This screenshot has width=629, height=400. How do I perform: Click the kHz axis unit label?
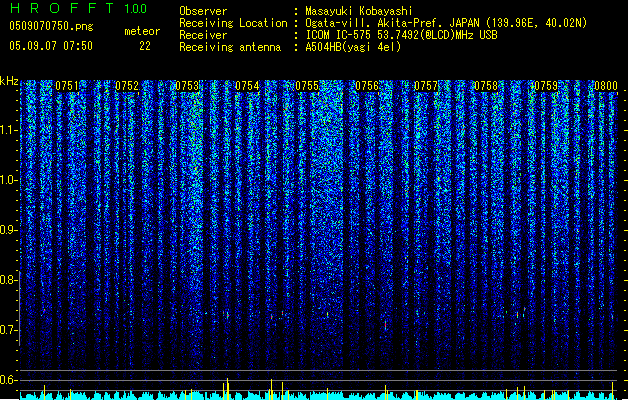point(9,81)
